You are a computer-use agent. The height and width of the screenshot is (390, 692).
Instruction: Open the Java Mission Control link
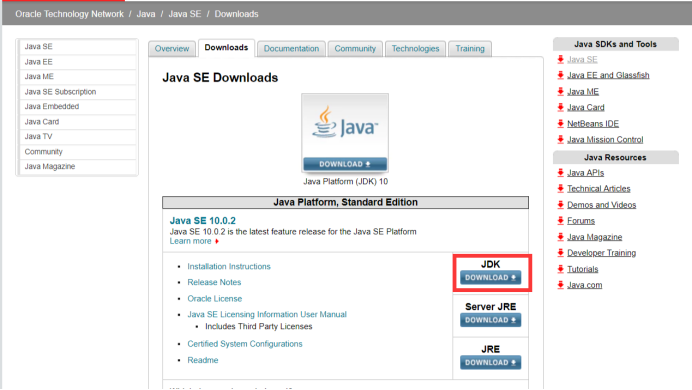(x=605, y=140)
